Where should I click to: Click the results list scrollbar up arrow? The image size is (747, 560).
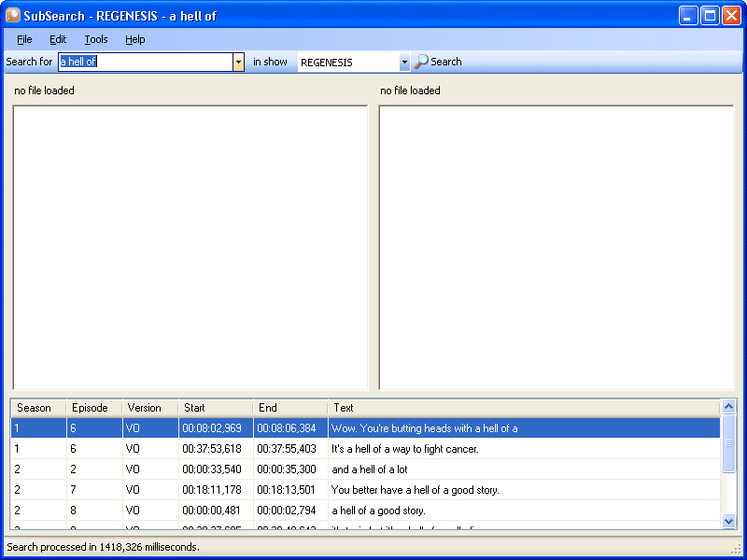(x=729, y=407)
